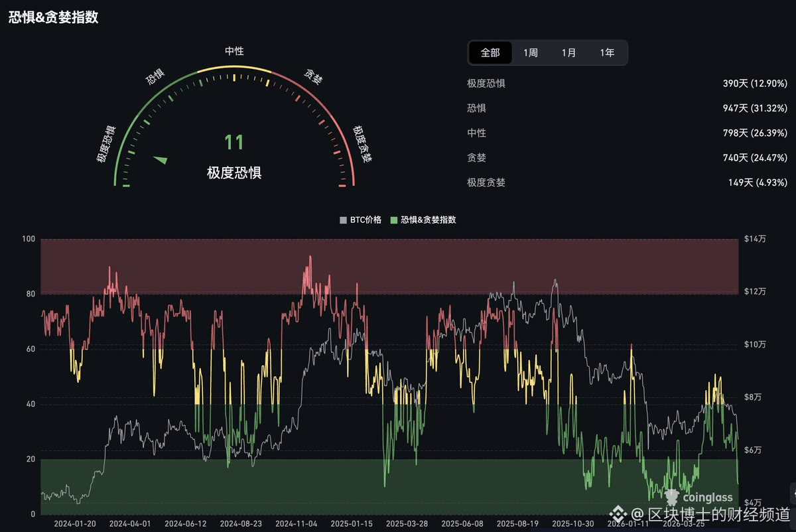
Task: Click the 2024-11-04 date on the axis
Action: tap(297, 523)
